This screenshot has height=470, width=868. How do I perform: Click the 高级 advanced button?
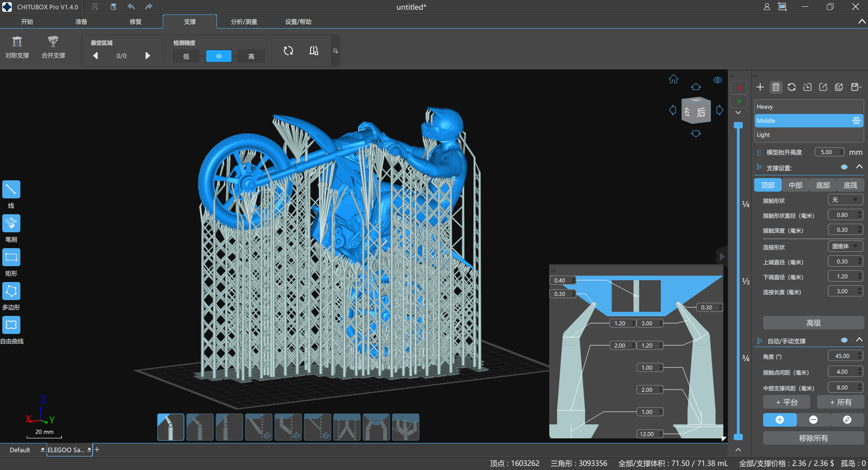pos(813,323)
